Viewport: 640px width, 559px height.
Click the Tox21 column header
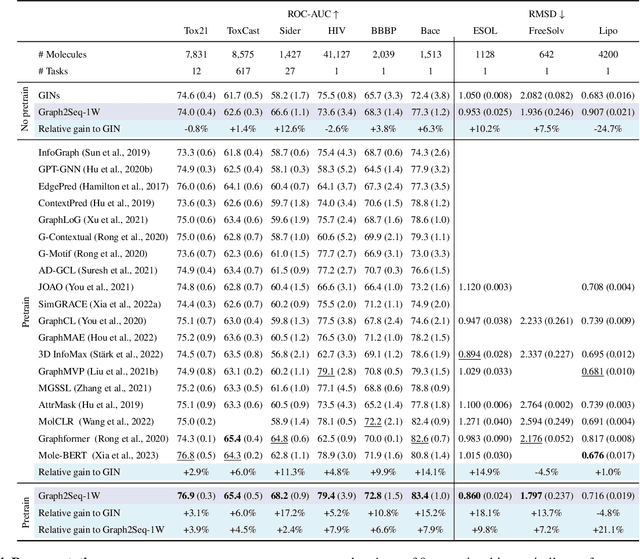tap(191, 32)
